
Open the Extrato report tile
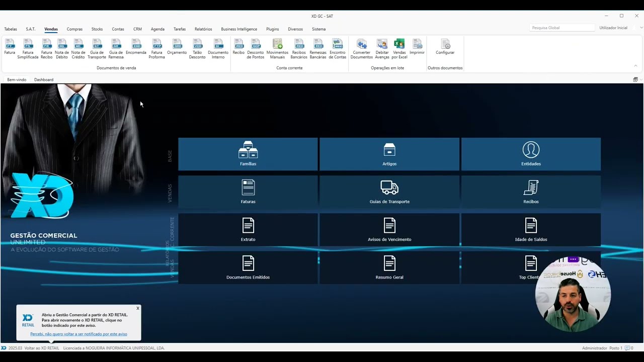(248, 230)
